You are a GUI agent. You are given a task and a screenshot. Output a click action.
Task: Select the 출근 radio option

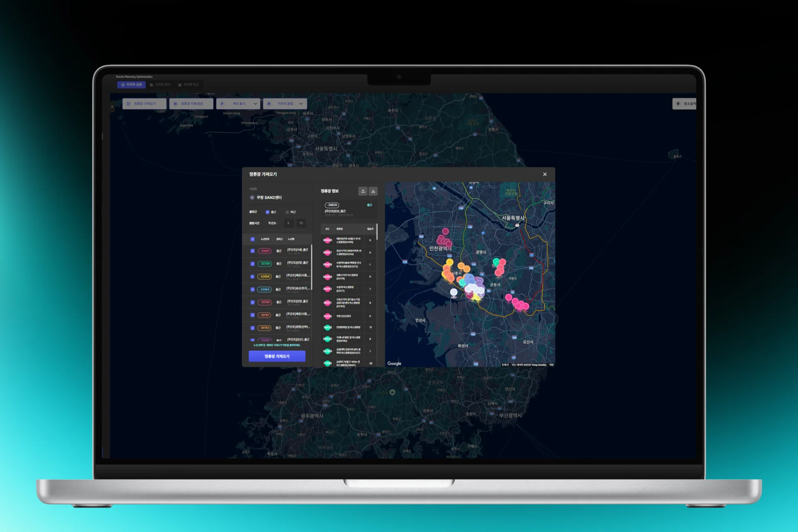[x=267, y=212]
